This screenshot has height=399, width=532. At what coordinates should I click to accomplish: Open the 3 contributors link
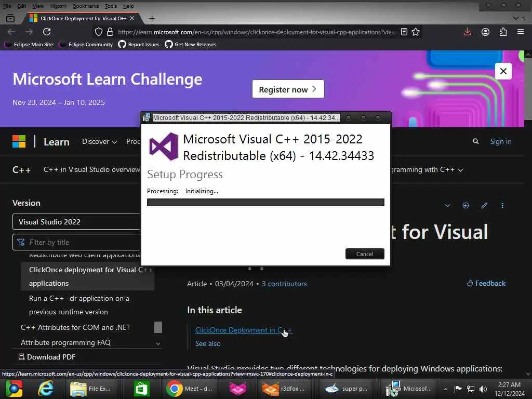click(x=284, y=284)
